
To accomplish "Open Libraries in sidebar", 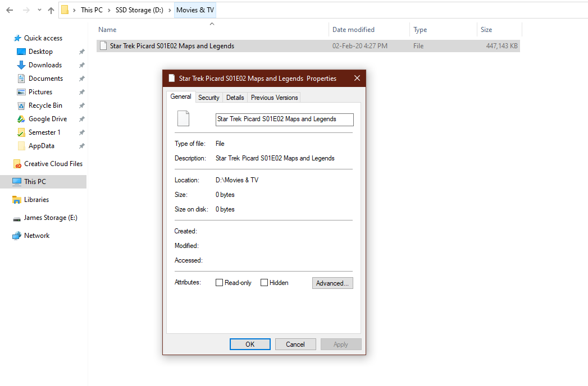I will click(37, 200).
